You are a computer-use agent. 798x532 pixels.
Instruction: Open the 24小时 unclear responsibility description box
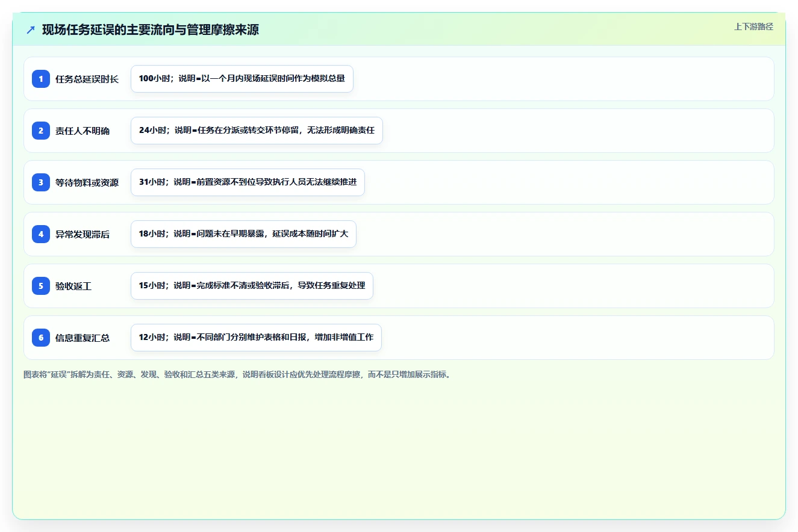(x=257, y=131)
